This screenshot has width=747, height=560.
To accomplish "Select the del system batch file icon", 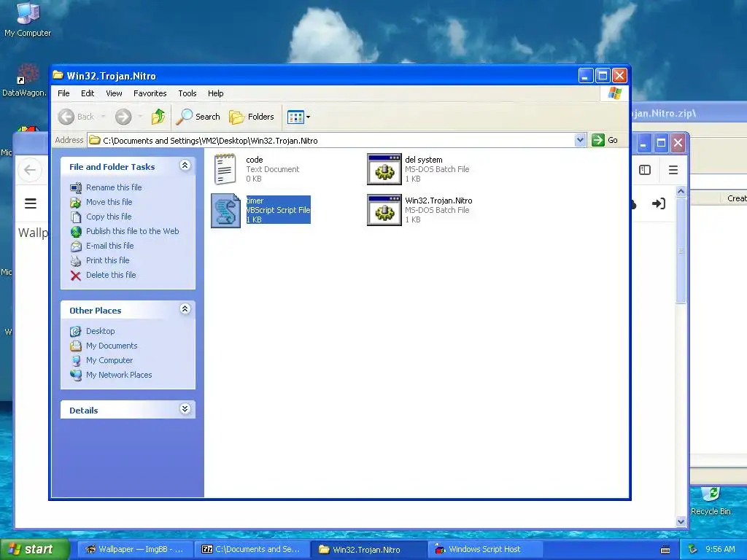I will click(x=384, y=169).
